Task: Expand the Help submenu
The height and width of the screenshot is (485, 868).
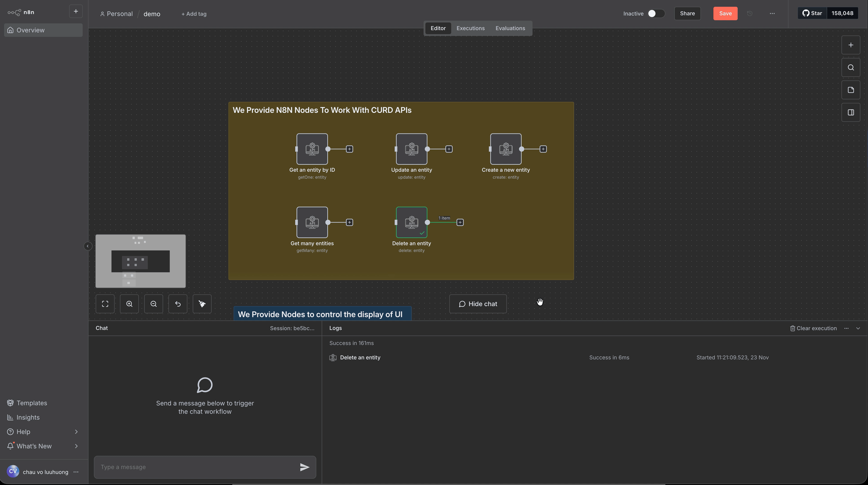Action: (x=43, y=432)
